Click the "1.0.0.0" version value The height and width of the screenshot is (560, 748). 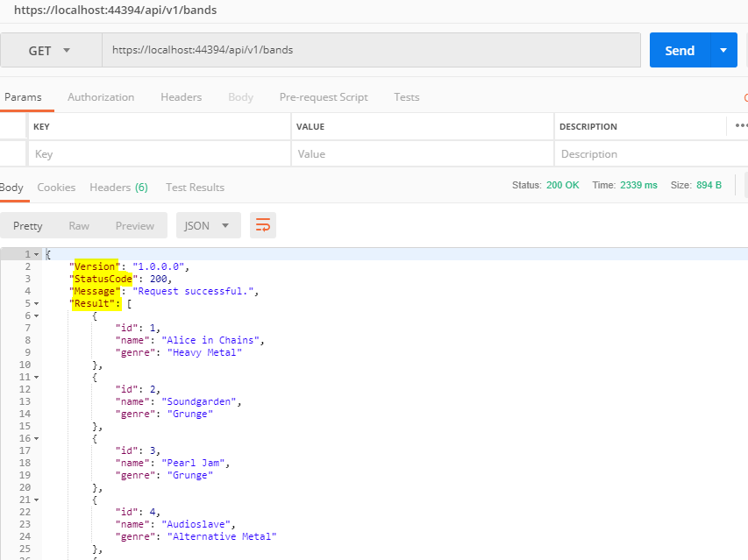point(158,266)
